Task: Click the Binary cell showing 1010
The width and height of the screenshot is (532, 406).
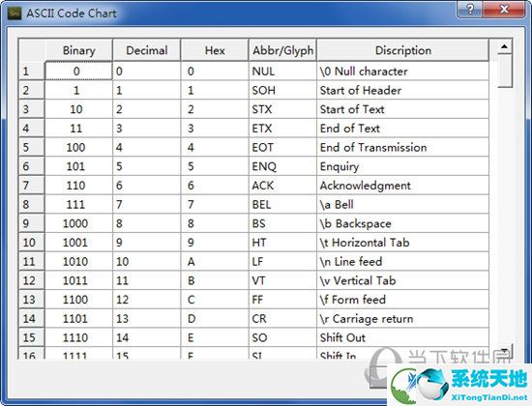Action: [78, 262]
